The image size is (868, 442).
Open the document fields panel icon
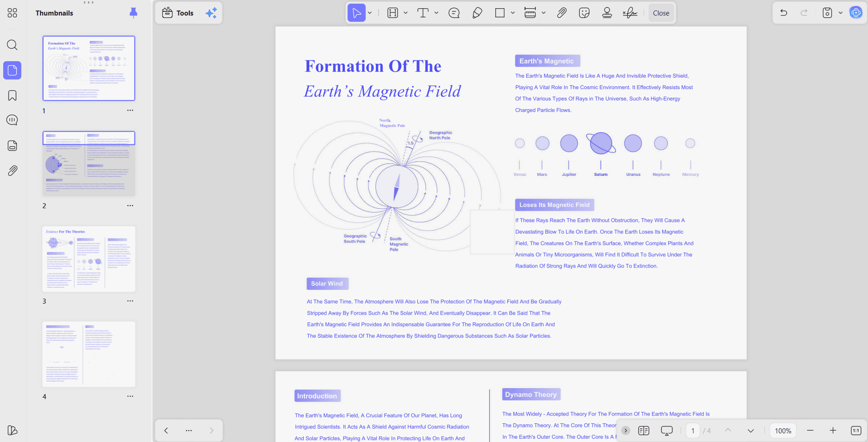(x=12, y=146)
